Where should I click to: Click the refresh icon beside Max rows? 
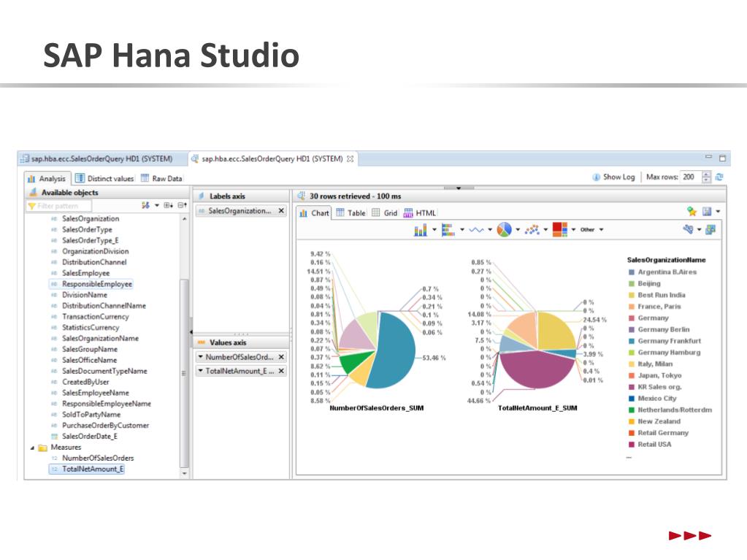click(719, 177)
